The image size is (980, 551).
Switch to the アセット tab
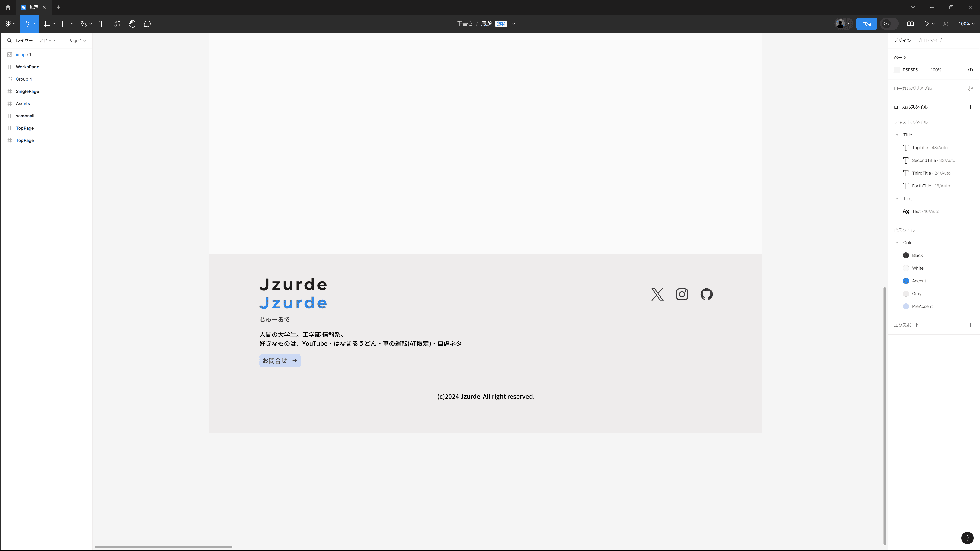47,40
